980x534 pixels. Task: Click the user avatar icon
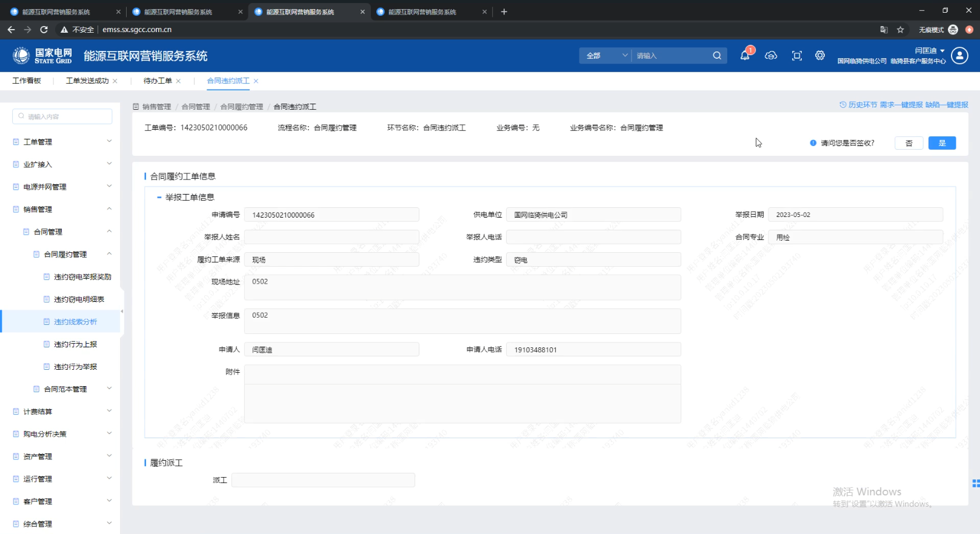click(959, 56)
